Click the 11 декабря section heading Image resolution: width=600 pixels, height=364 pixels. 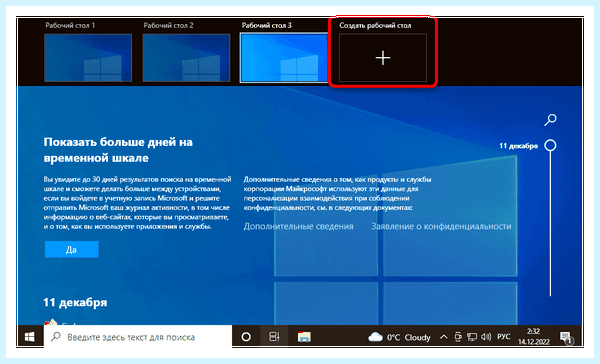[x=75, y=302]
